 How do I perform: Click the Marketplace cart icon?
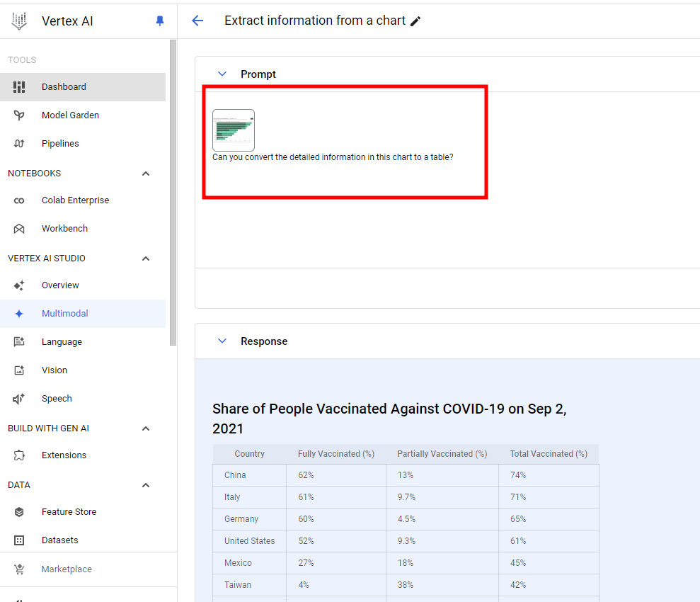point(19,569)
